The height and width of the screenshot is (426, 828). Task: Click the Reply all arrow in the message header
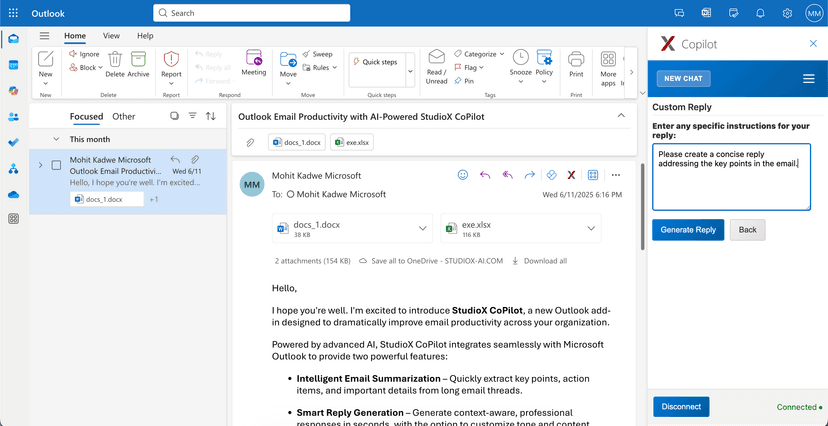(x=507, y=175)
